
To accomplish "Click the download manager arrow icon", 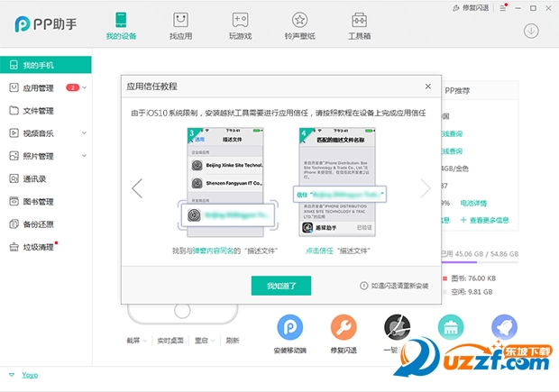I will click(x=531, y=31).
